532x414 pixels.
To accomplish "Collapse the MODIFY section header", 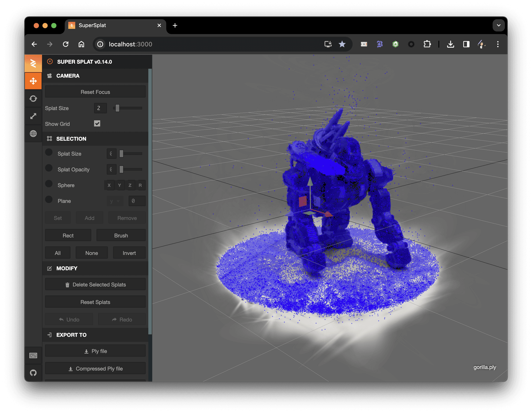I will tap(95, 268).
